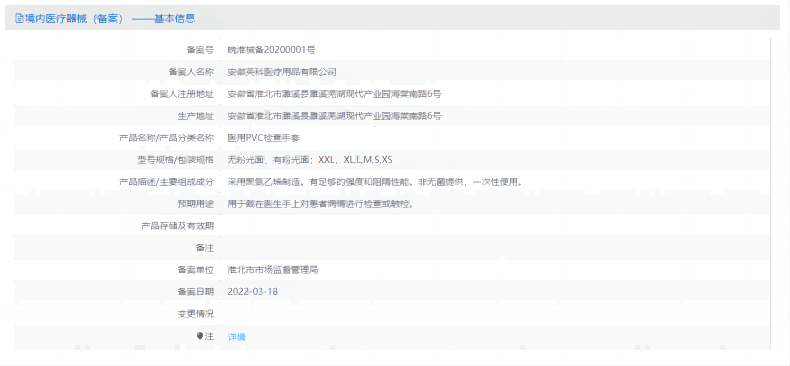This screenshot has height=366, width=790.
Task: Click the 基本信息 header text
Action: click(x=174, y=19)
